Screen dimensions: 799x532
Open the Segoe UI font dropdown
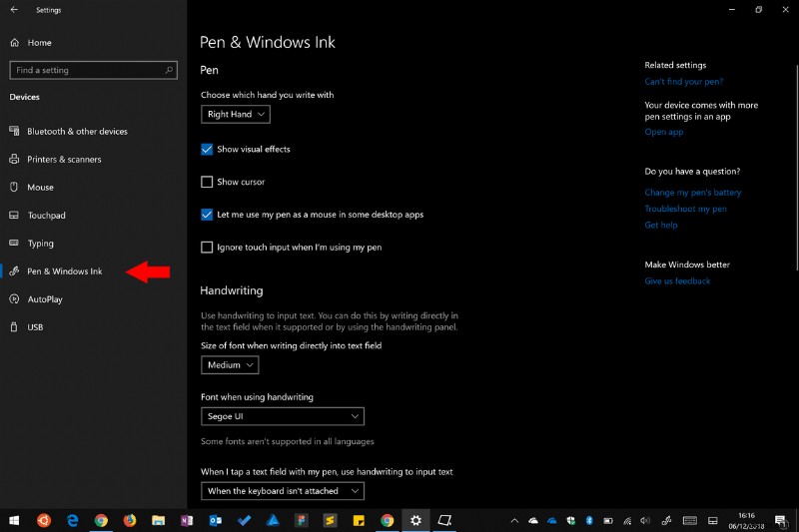pos(282,416)
